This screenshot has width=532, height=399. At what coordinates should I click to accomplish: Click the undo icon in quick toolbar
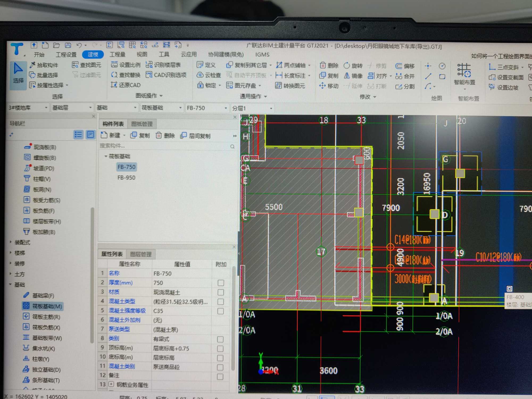pyautogui.click(x=79, y=45)
